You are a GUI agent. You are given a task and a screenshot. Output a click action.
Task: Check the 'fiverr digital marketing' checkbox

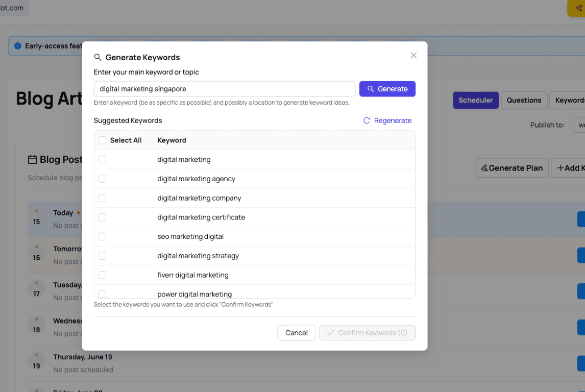[x=102, y=275]
